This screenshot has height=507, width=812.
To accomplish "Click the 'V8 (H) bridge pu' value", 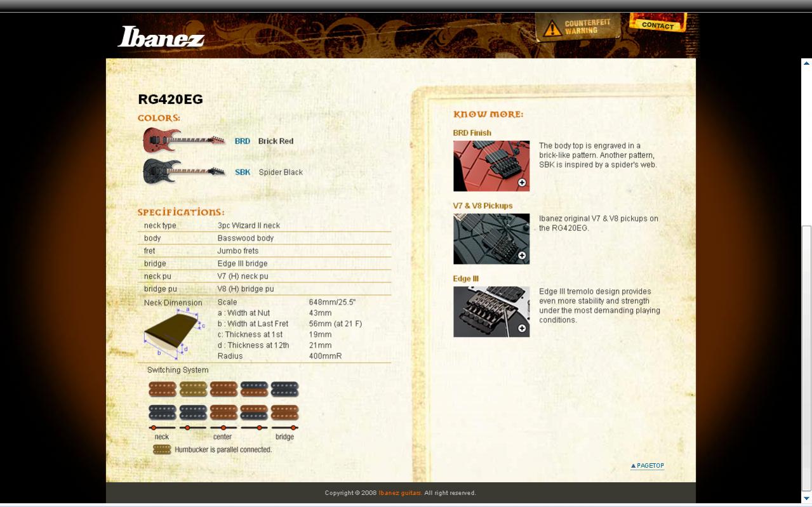I will click(x=246, y=289).
